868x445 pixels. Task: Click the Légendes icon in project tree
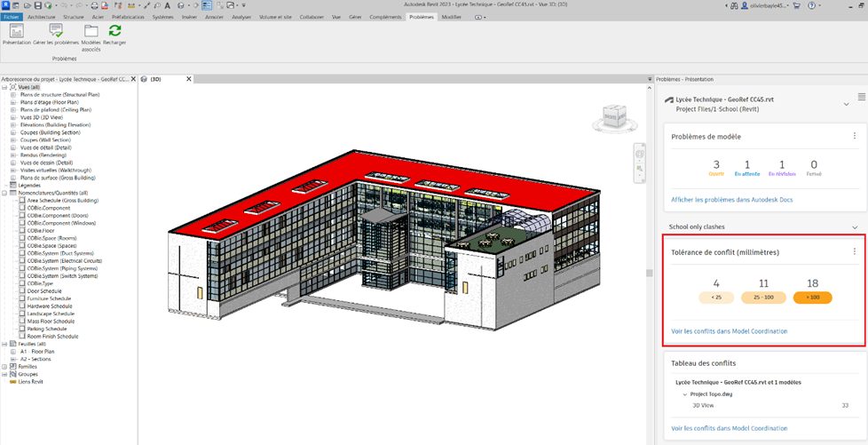pyautogui.click(x=13, y=185)
